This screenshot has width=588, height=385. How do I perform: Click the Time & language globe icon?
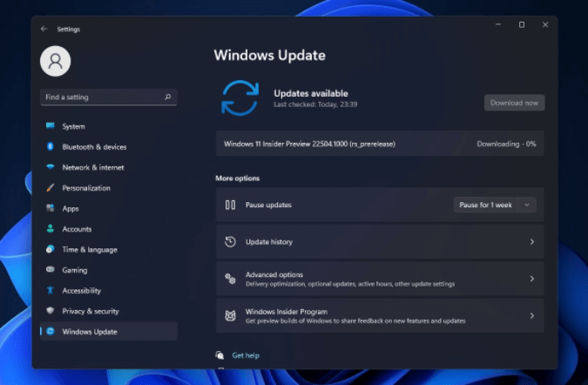[51, 249]
